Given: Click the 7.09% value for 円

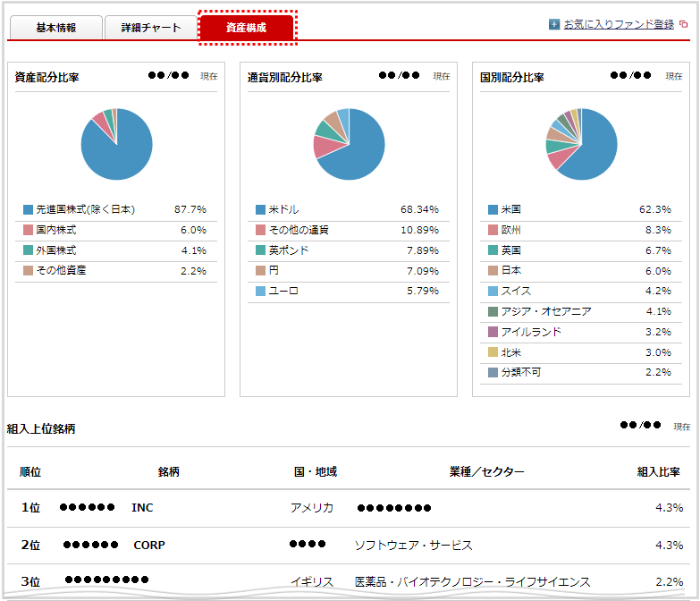Looking at the screenshot, I should tap(423, 271).
